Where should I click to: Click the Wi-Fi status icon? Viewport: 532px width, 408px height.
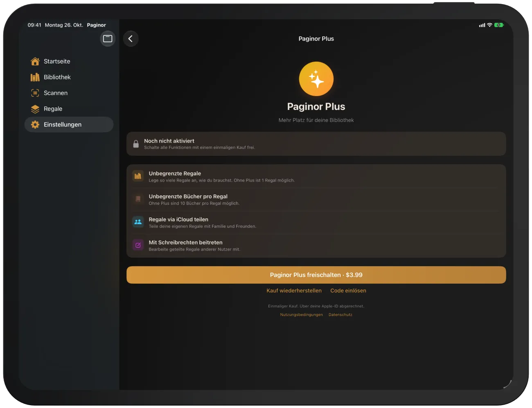489,25
